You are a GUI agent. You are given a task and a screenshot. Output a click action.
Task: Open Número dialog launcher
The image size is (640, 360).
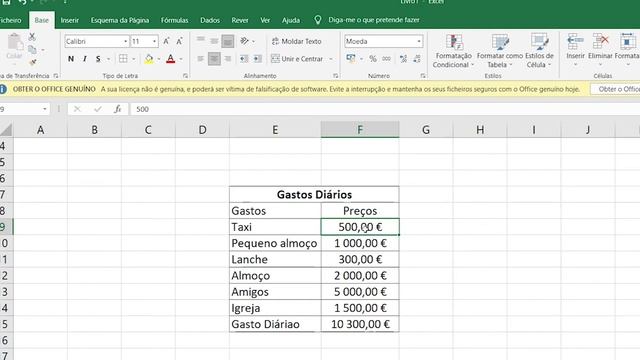pos(423,76)
